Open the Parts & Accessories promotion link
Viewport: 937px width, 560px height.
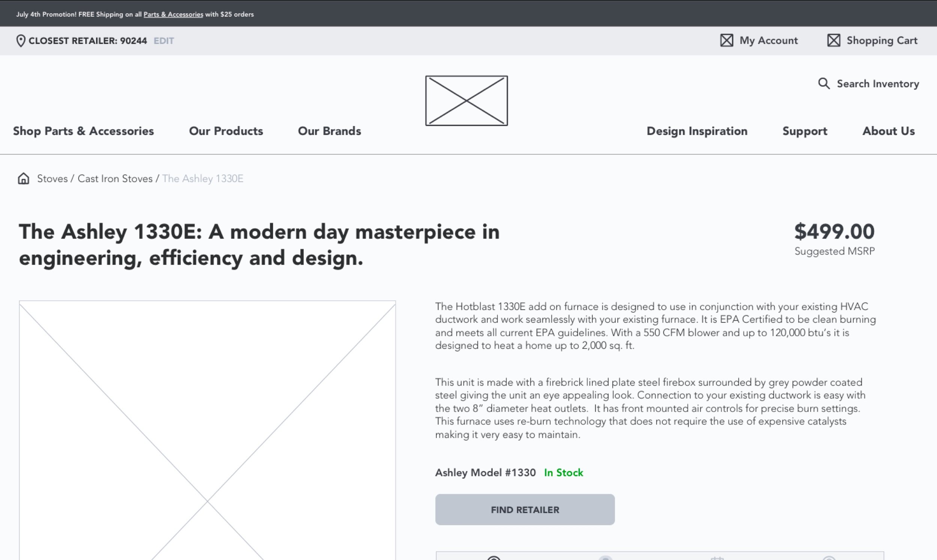coord(173,14)
